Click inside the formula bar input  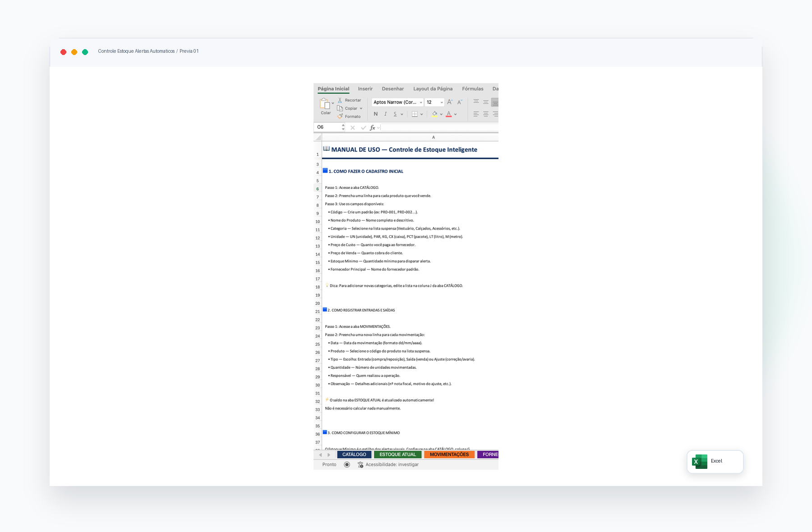tap(440, 128)
